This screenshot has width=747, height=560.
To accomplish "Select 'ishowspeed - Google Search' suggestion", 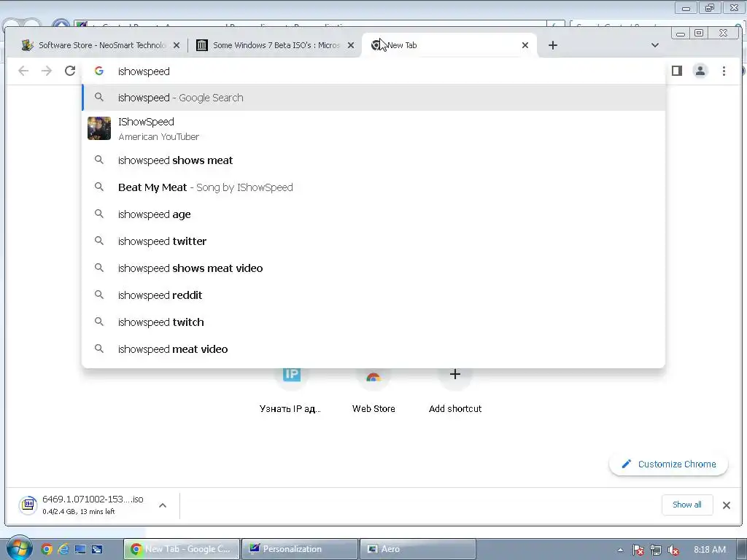I will [x=373, y=98].
